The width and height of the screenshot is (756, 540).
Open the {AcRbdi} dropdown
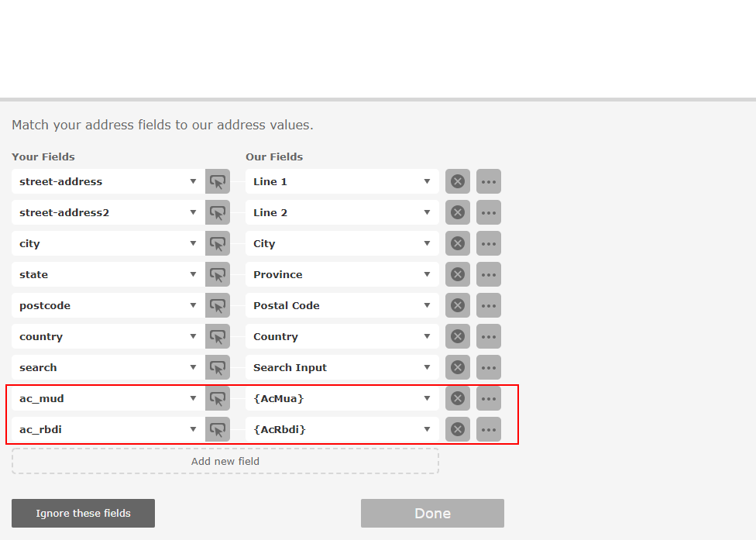coord(342,429)
